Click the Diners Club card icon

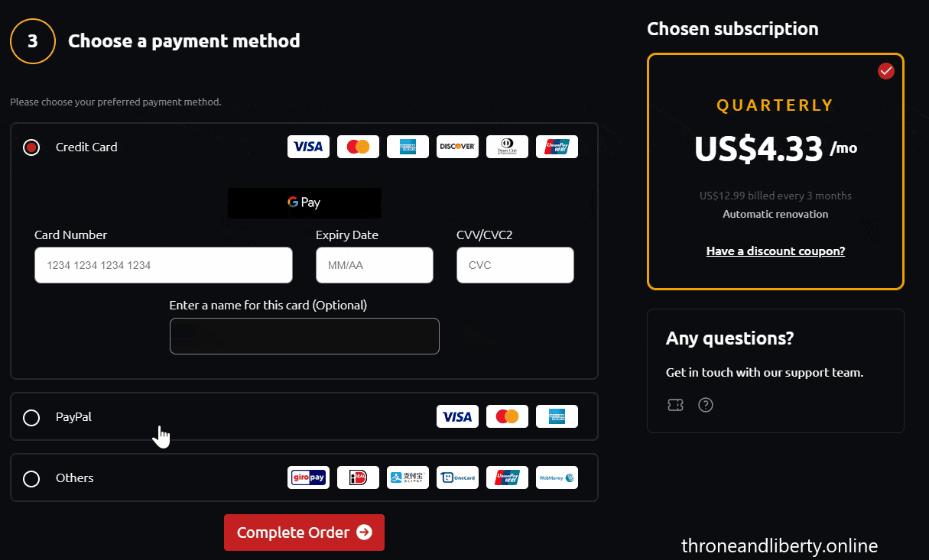(507, 147)
